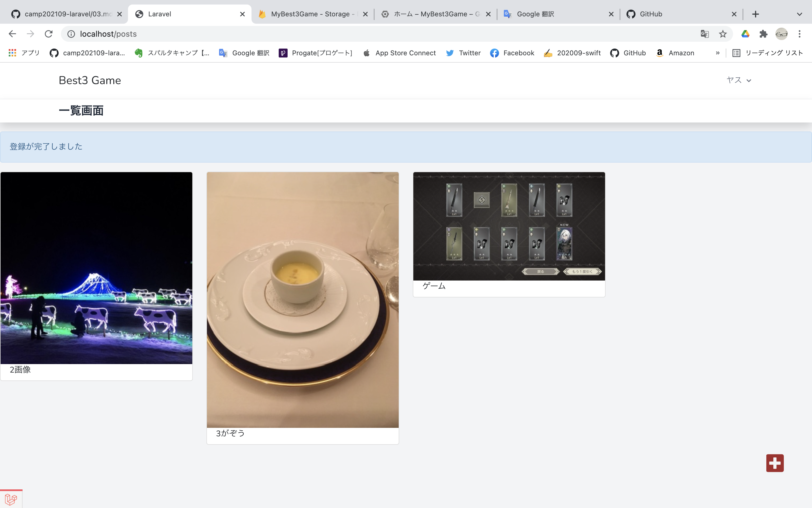Screen dimensions: 812x508
Task: Open the tab search dropdown arrow
Action: coord(800,14)
